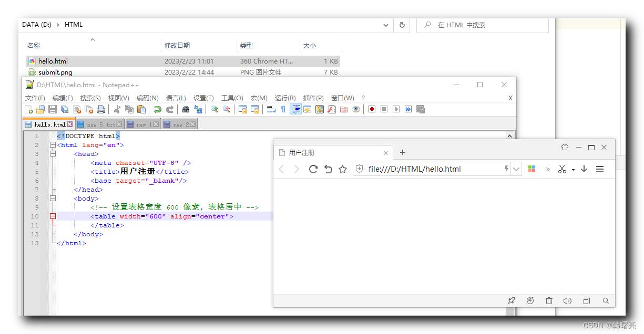Click the Copy icon in Notepad++ toolbar

click(129, 109)
